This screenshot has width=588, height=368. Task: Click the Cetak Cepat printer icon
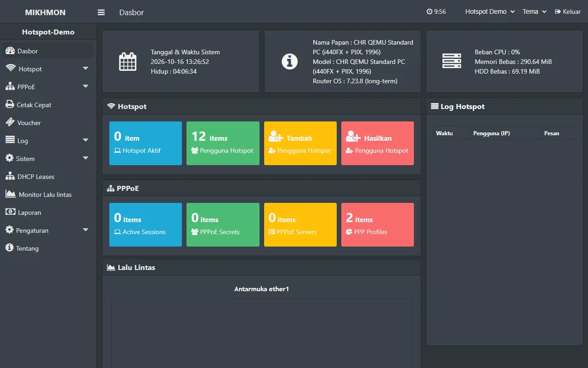[x=10, y=104]
